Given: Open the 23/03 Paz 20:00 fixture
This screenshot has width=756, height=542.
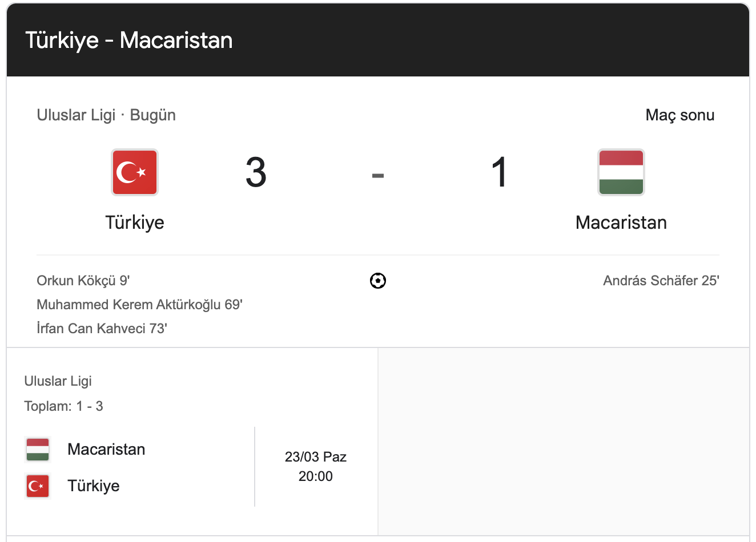Looking at the screenshot, I should (x=316, y=467).
